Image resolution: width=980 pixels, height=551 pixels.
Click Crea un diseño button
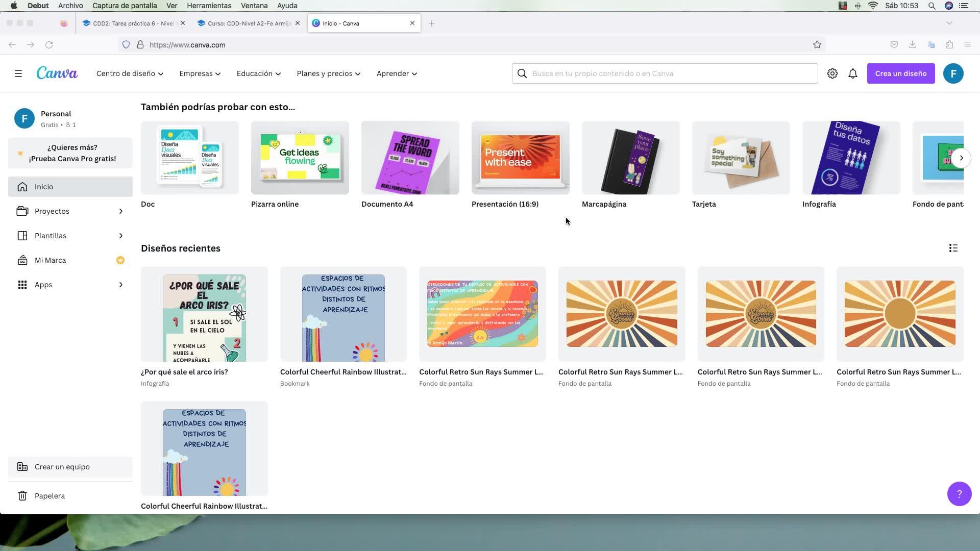900,73
